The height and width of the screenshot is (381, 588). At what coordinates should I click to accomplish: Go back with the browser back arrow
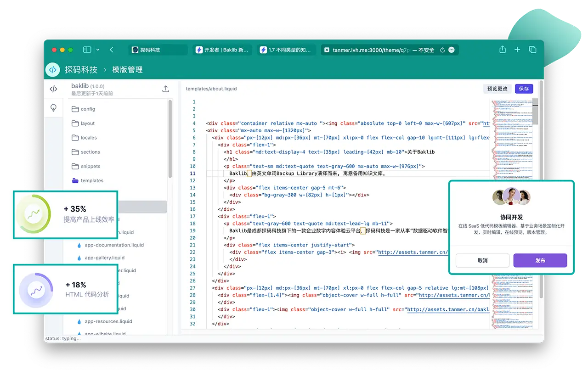click(112, 50)
